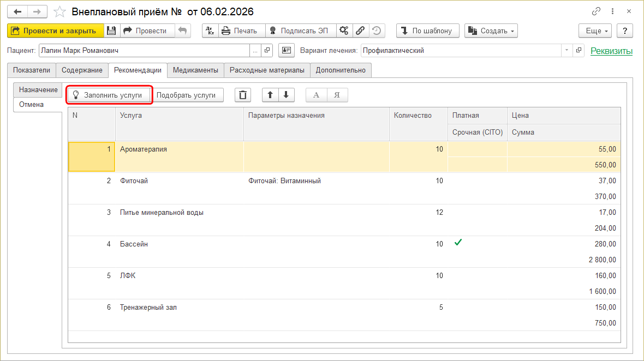Click the Пациент input field
Image resolution: width=644 pixels, height=361 pixels.
pos(144,51)
